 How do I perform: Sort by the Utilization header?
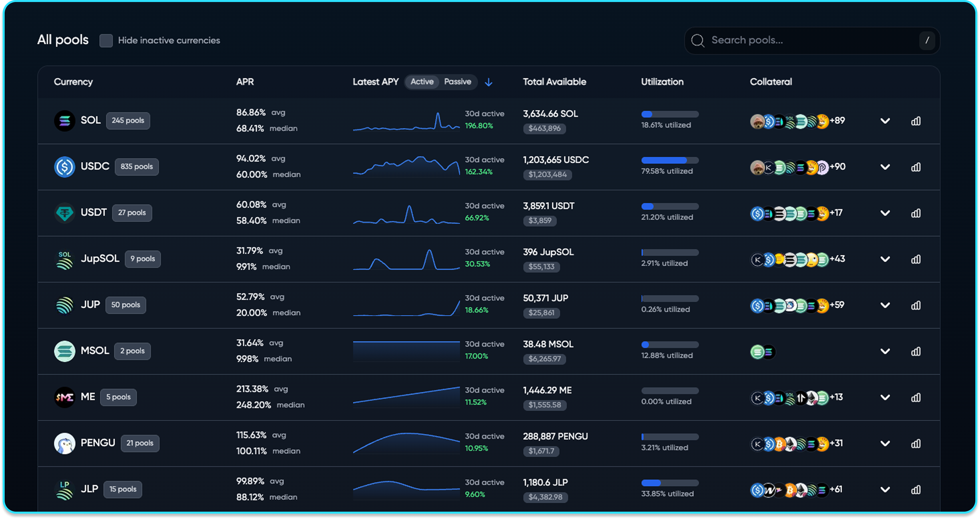coord(662,82)
